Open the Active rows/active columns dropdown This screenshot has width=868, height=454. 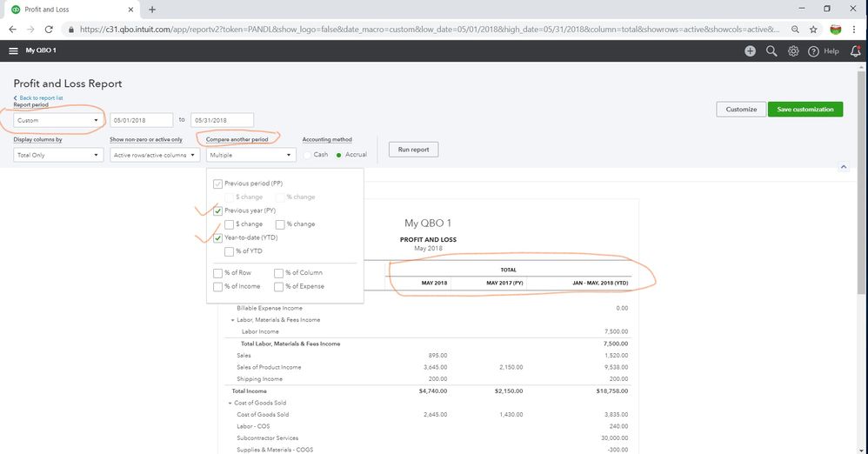point(153,155)
